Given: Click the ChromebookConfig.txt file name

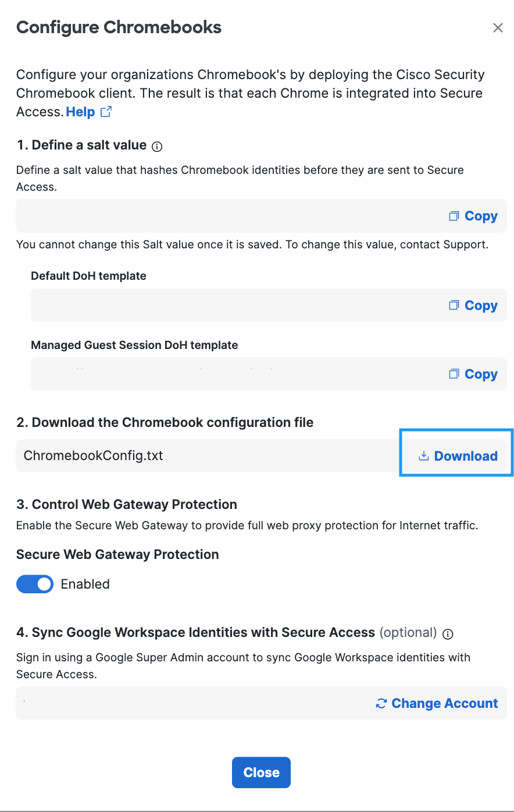Looking at the screenshot, I should pos(93,455).
